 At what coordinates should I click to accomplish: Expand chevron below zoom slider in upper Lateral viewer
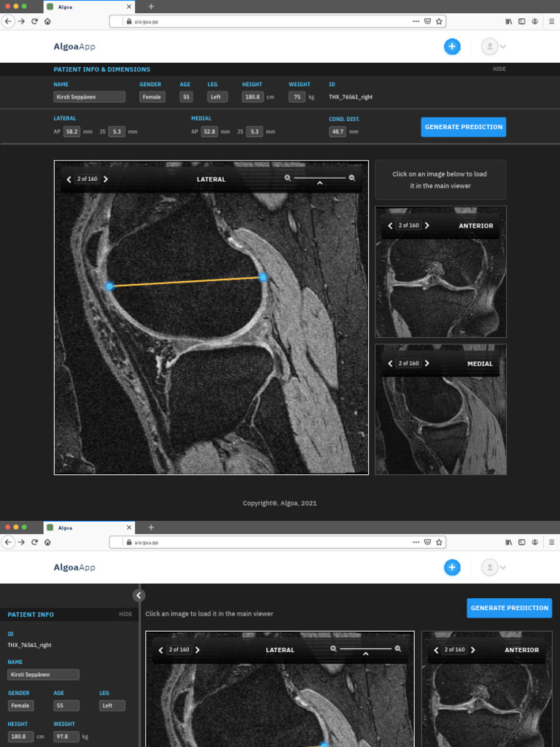pyautogui.click(x=319, y=184)
